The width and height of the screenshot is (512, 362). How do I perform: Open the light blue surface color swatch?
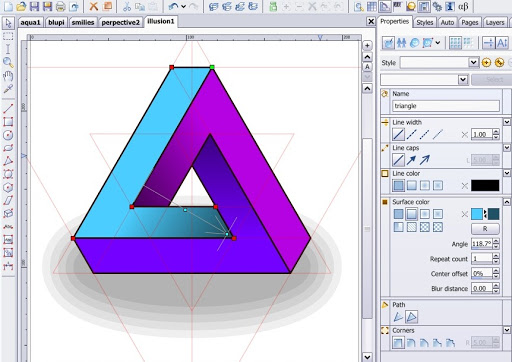(477, 214)
